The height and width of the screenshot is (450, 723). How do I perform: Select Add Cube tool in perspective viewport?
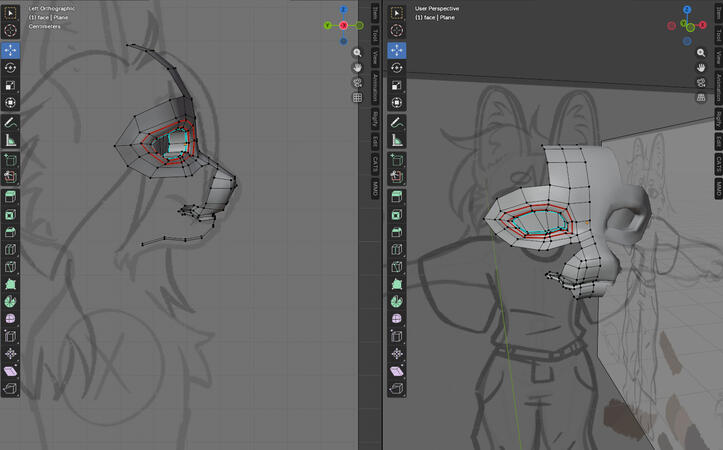point(397,160)
